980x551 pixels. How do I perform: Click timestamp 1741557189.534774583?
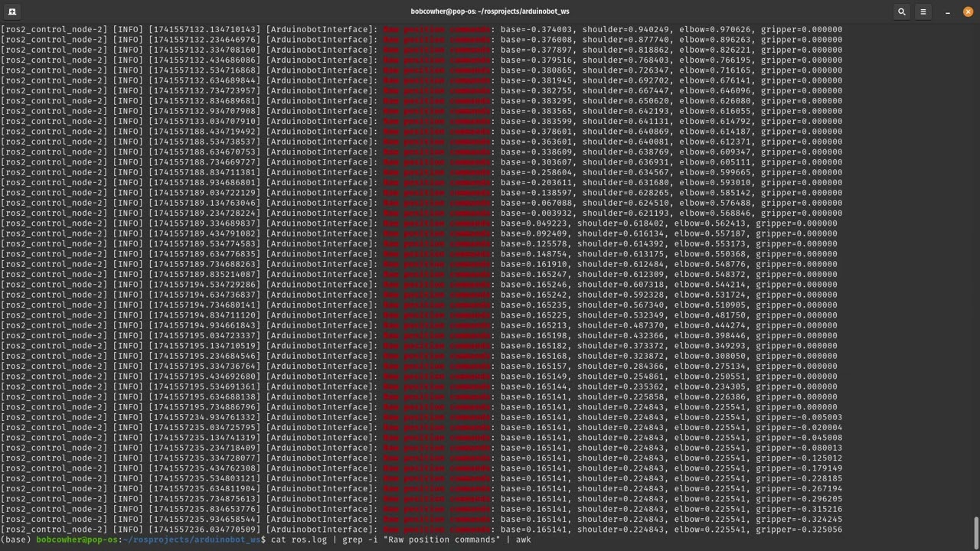pyautogui.click(x=204, y=243)
